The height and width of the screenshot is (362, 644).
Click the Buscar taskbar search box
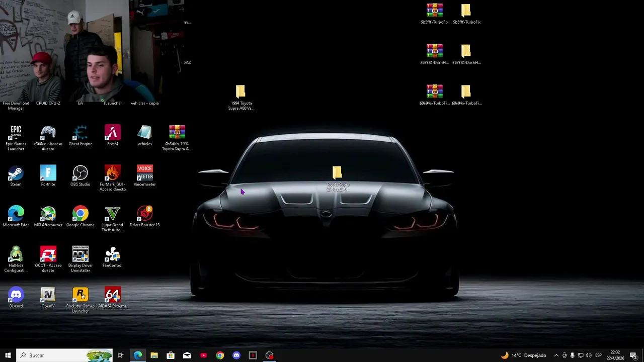point(64,355)
